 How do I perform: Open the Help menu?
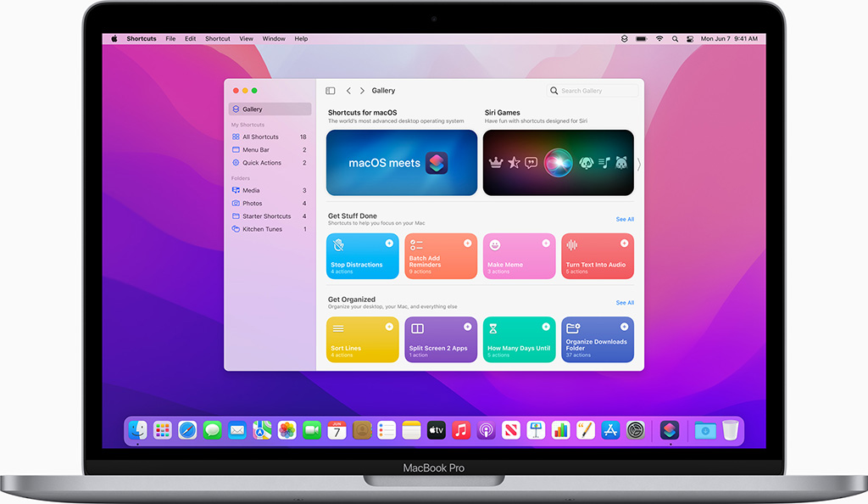coord(301,39)
